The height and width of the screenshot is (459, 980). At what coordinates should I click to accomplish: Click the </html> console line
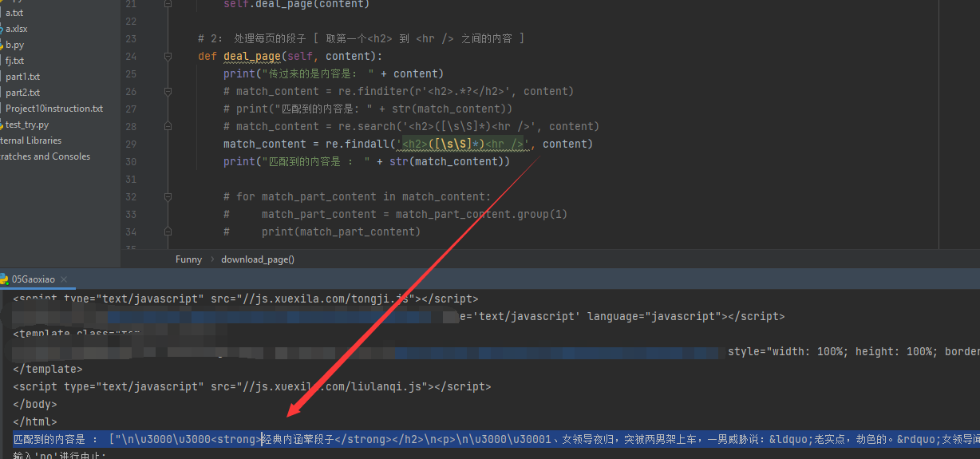pyautogui.click(x=34, y=421)
